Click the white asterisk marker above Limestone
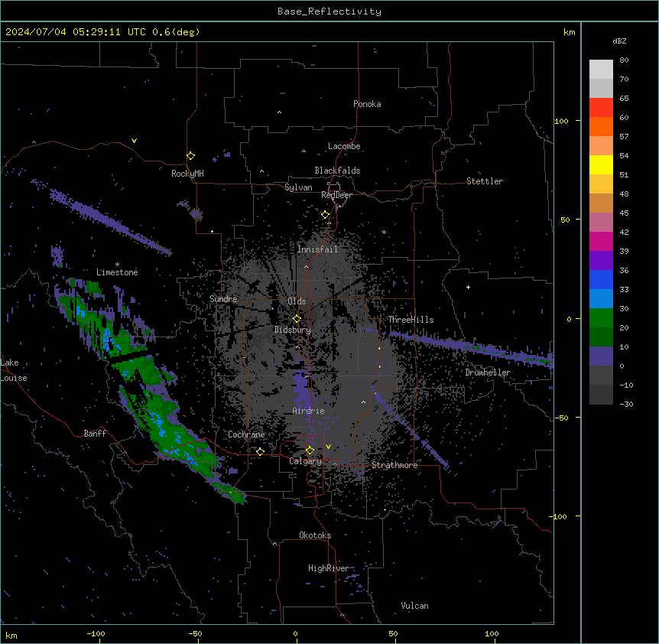This screenshot has height=644, width=659. click(117, 265)
